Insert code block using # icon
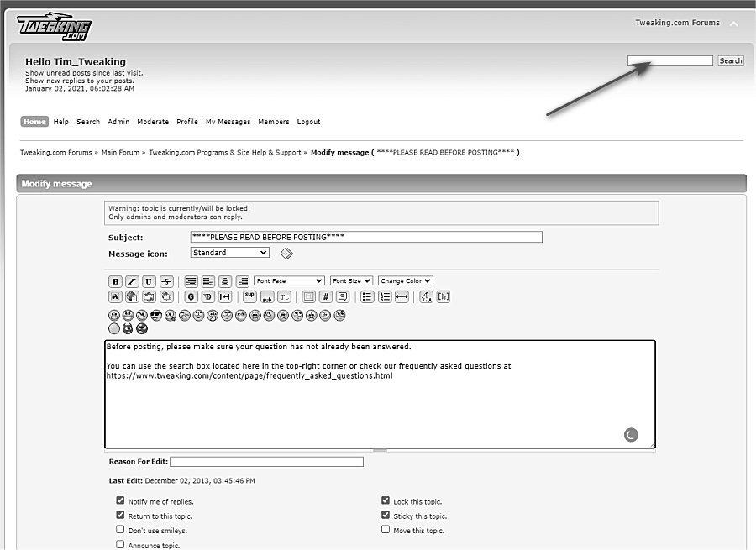Image resolution: width=756 pixels, height=550 pixels. point(326,296)
